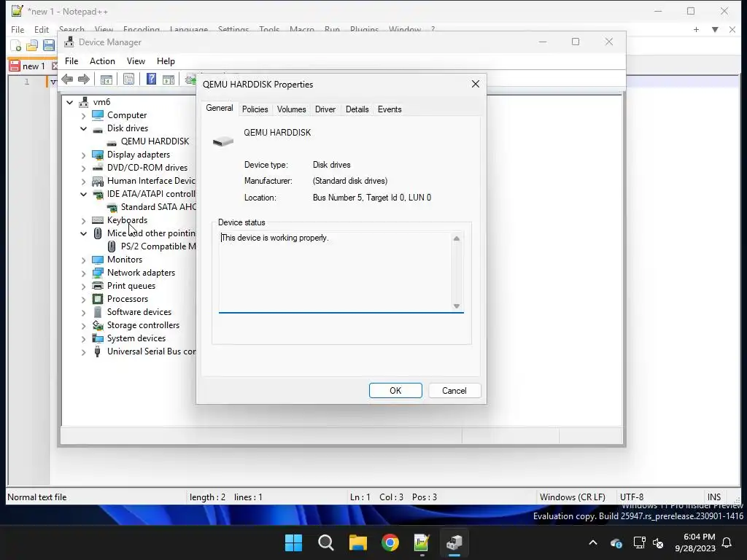Viewport: 747px width, 560px height.
Task: Select the Storage controllers category
Action: [x=143, y=325]
